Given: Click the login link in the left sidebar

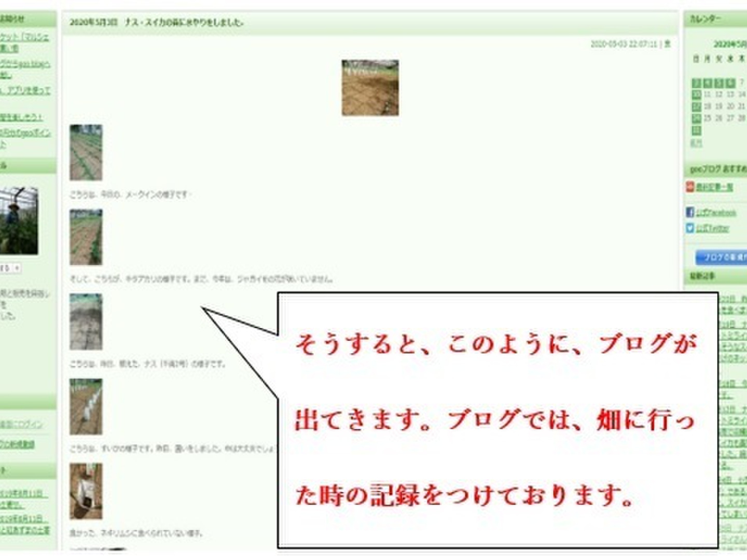Looking at the screenshot, I should (x=22, y=424).
